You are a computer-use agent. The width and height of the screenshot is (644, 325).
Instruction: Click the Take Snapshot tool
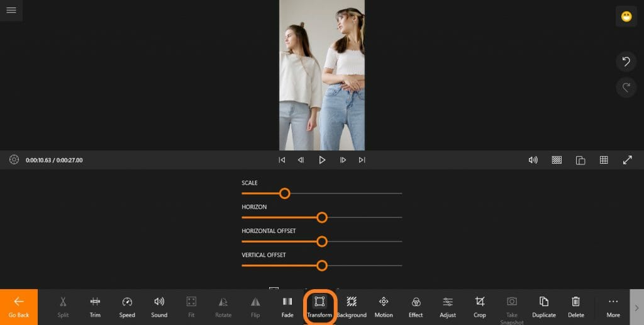click(512, 309)
